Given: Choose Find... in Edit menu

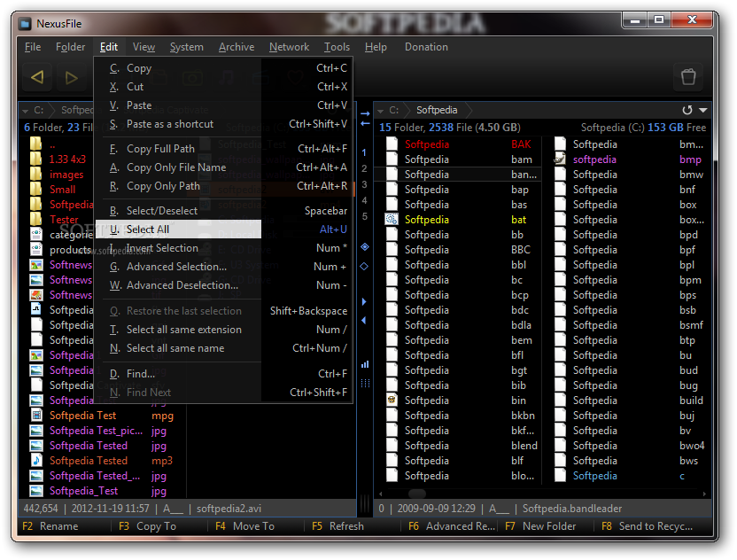Looking at the screenshot, I should coord(224,374).
